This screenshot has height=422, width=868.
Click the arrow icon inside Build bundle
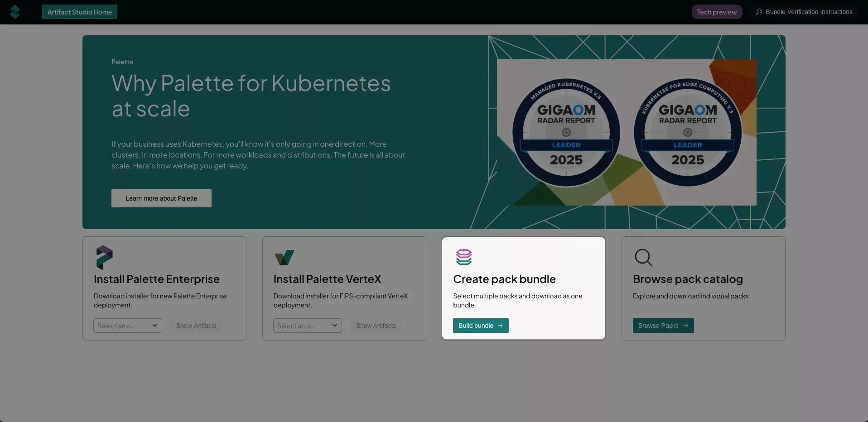[500, 325]
